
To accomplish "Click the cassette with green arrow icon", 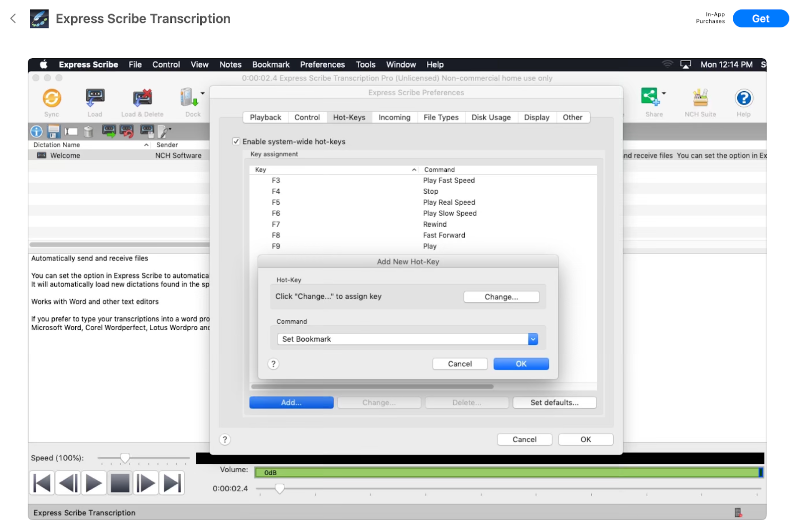I will point(109,131).
